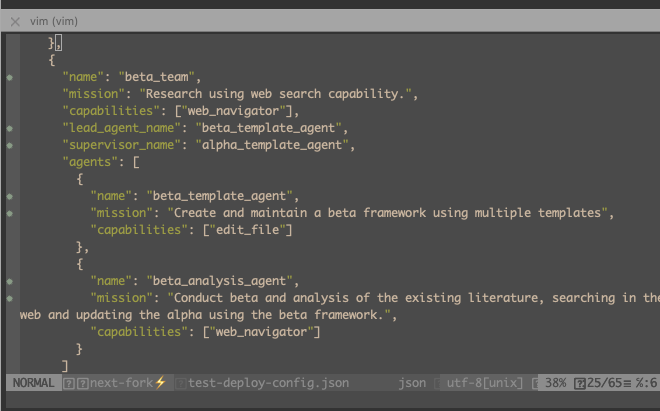The image size is (660, 411).
Task: Click the "Conduct beta and analysis" mission string
Action: coord(413,298)
